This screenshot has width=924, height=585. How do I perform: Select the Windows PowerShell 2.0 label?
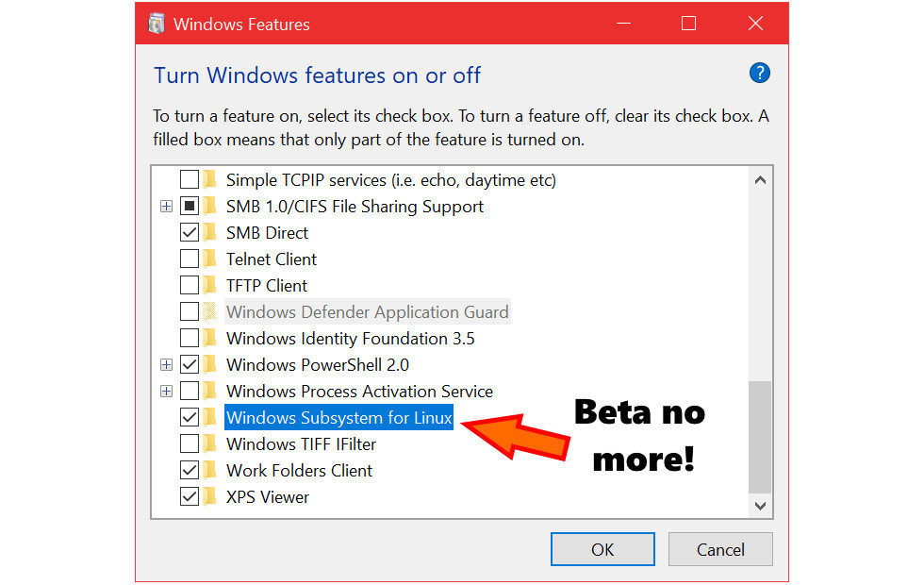coord(318,364)
